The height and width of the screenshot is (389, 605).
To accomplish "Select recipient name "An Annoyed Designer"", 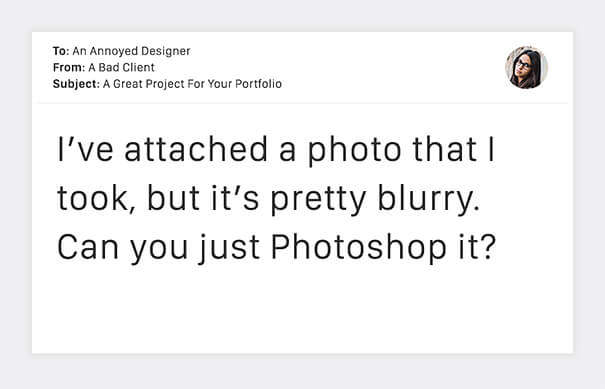I will tap(131, 51).
